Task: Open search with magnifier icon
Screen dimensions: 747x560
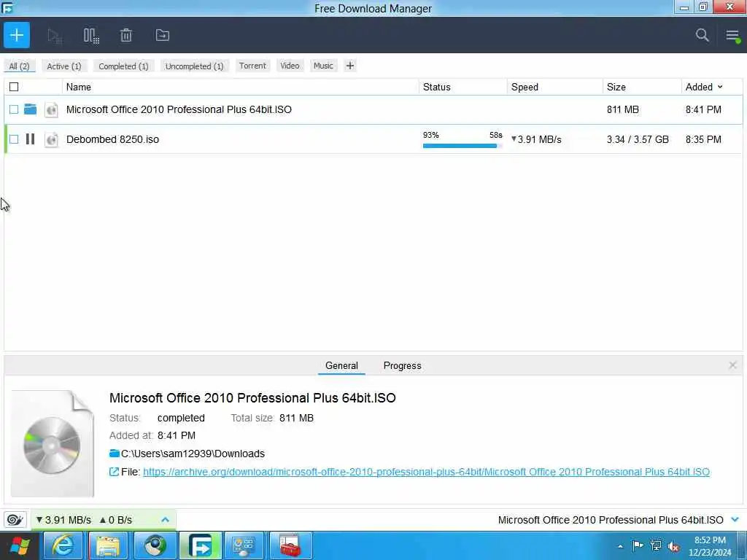Action: (703, 35)
